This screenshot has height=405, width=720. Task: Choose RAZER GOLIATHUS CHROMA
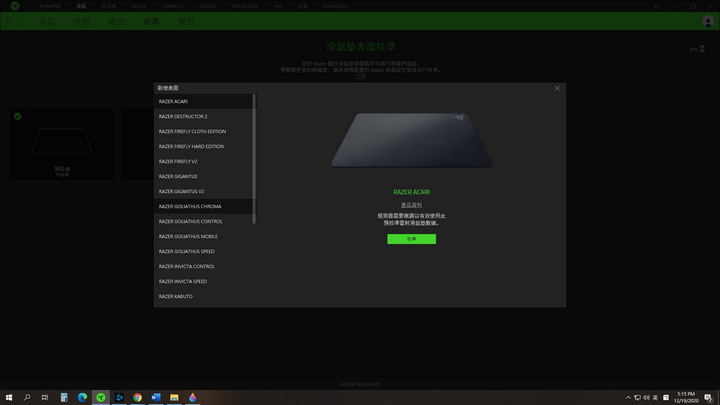[203, 206]
